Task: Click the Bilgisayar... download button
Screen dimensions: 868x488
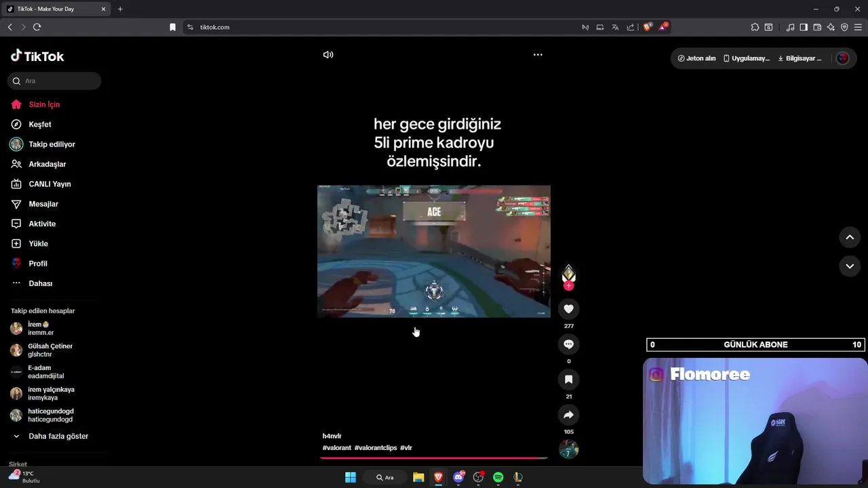Action: (800, 58)
